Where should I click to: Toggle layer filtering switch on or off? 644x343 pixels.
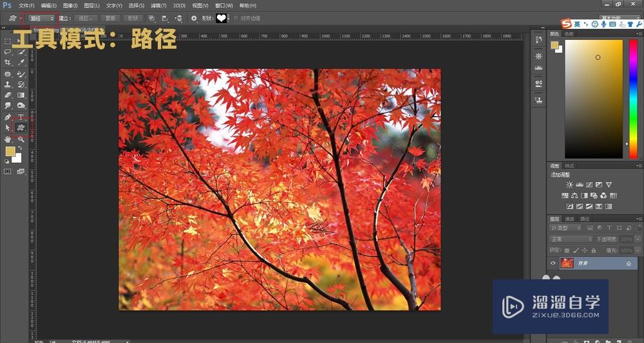(640, 227)
